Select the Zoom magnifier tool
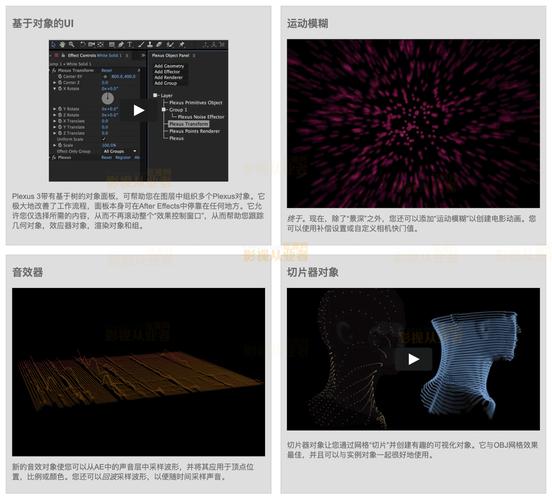The image size is (552, 500). click(x=72, y=44)
